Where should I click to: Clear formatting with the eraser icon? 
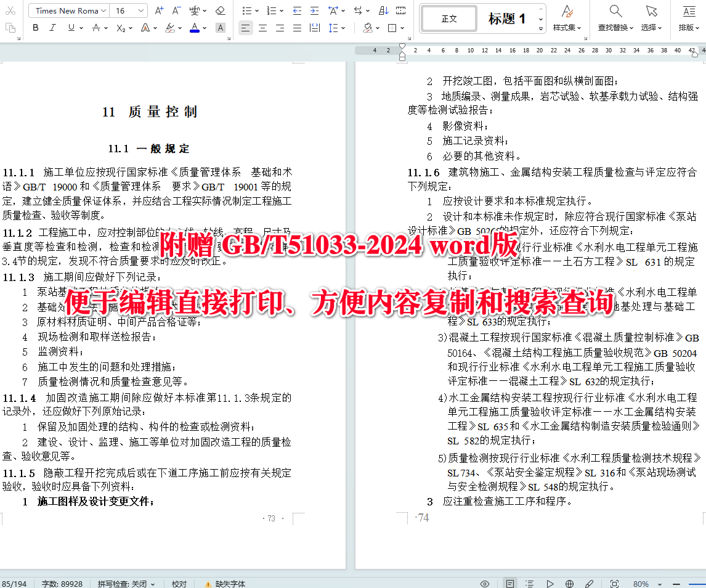tap(220, 10)
